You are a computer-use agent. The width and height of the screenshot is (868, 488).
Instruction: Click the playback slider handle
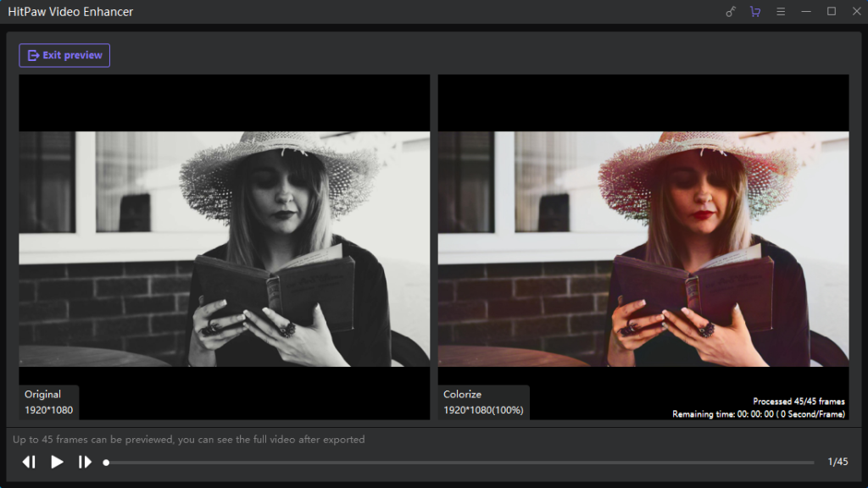coord(106,463)
